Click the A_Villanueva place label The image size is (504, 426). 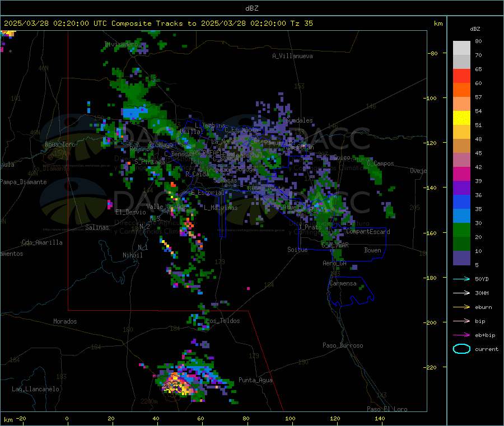(x=292, y=56)
